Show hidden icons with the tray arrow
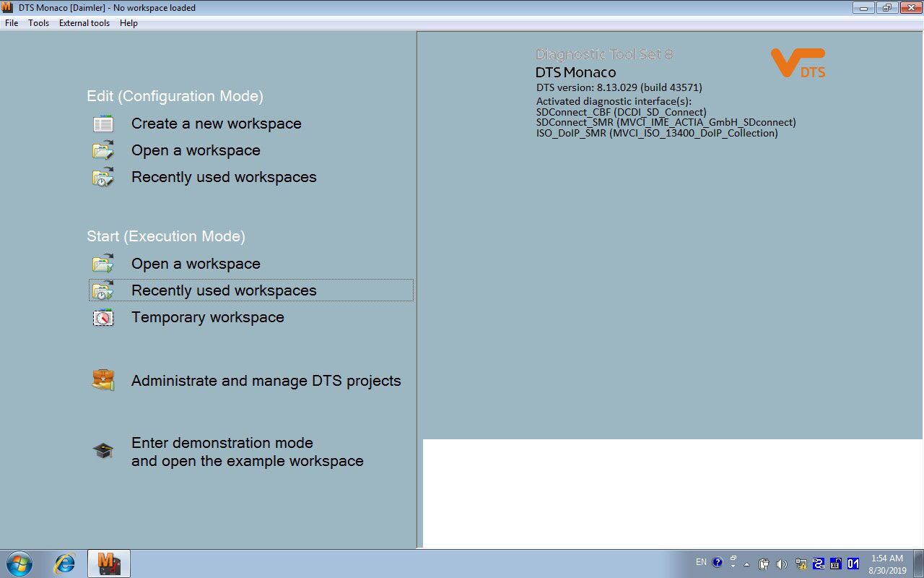This screenshot has height=578, width=924. click(x=746, y=564)
